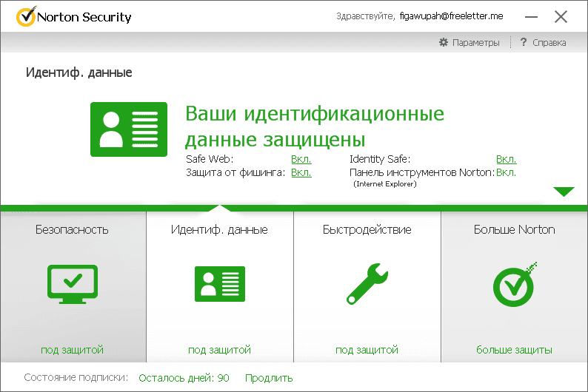Close the Norton Security window

(561, 16)
